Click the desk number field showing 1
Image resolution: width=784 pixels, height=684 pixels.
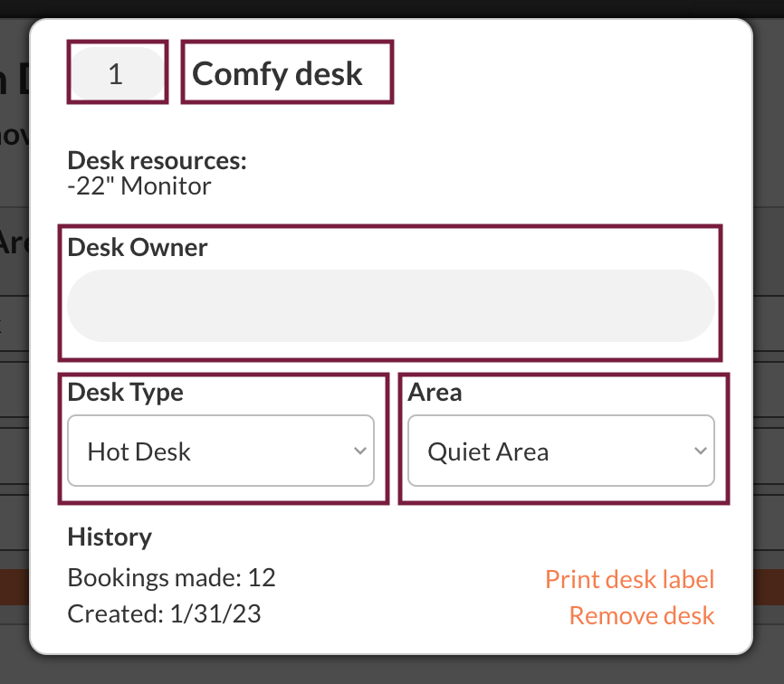(x=116, y=73)
